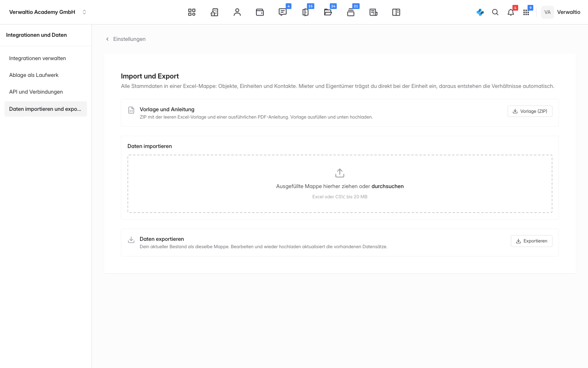
Task: Click the upload arrow icon in the drop zone
Action: (x=340, y=173)
